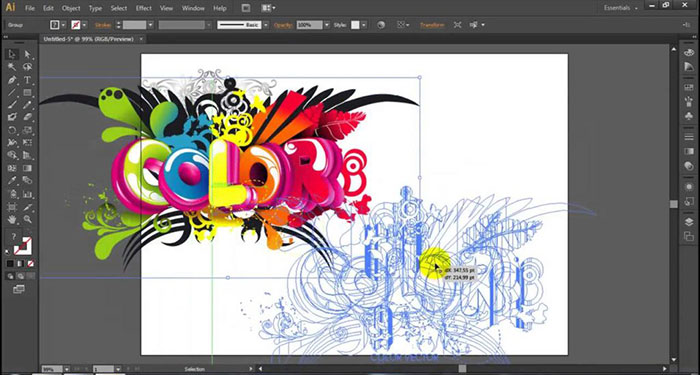Open the Artboards panel
The width and height of the screenshot is (700, 375).
click(x=689, y=237)
